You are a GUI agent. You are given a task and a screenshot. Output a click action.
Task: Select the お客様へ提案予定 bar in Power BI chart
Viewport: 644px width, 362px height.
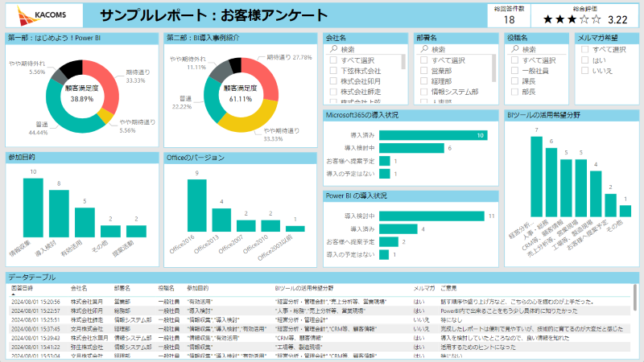coord(389,242)
